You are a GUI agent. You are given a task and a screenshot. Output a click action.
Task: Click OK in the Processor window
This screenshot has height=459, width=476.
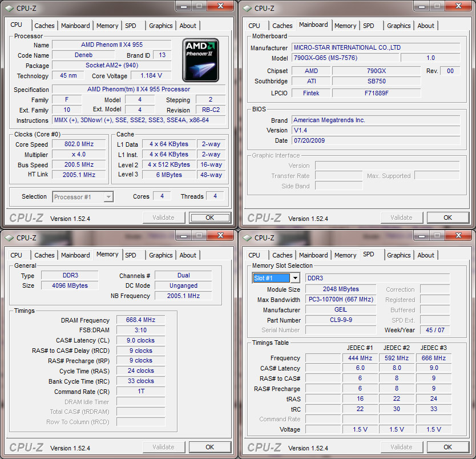[209, 218]
